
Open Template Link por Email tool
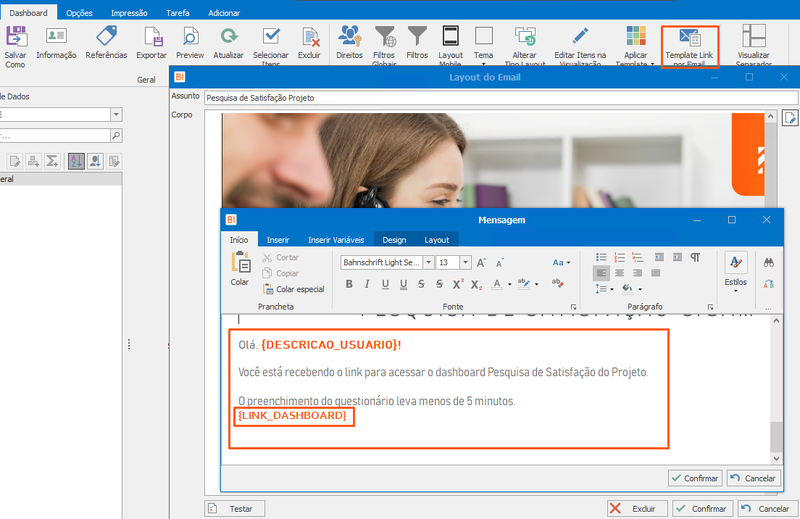pos(689,46)
